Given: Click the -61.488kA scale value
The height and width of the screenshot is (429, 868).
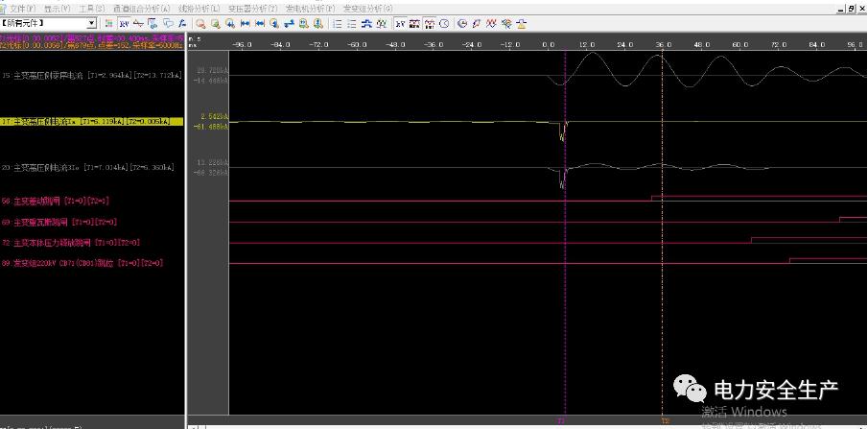Looking at the screenshot, I should pyautogui.click(x=211, y=127).
